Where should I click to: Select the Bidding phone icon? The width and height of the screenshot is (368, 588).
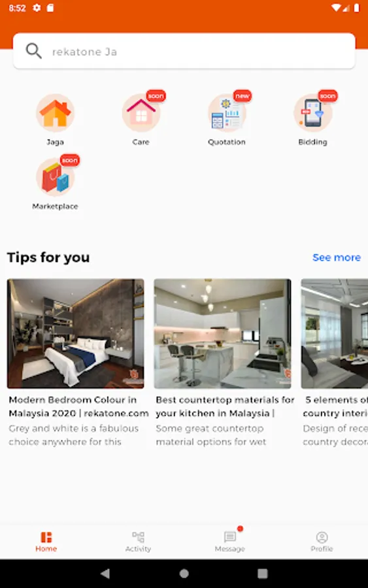point(313,113)
